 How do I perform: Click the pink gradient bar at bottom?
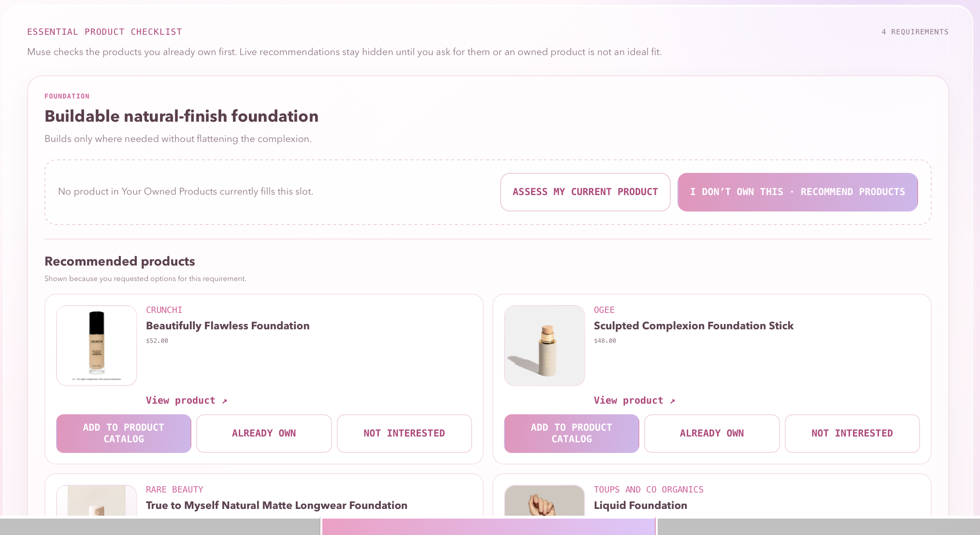pyautogui.click(x=489, y=527)
